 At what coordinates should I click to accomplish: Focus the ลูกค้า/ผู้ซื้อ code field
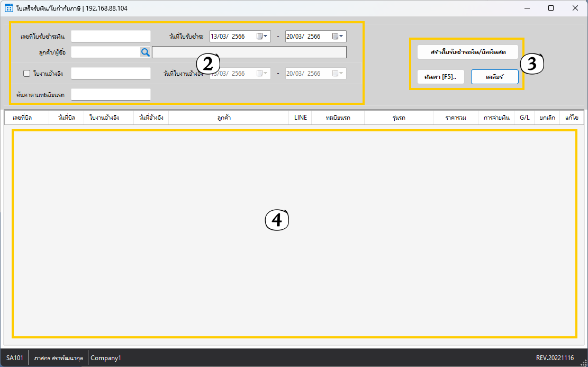point(105,52)
